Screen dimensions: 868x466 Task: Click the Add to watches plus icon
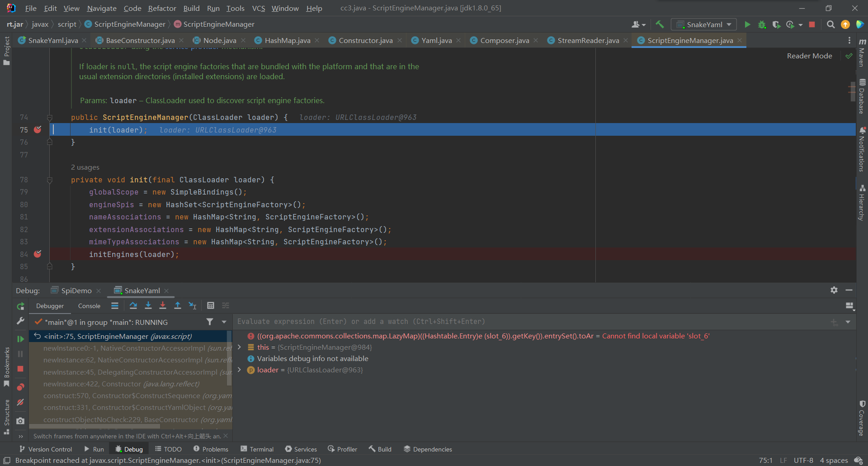pyautogui.click(x=834, y=322)
